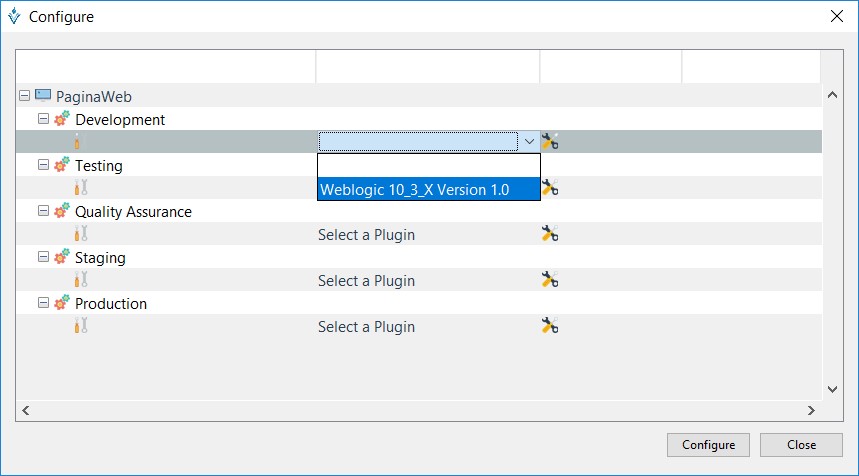Click the configure tools icon in Production row
This screenshot has height=476, width=859.
(x=549, y=325)
